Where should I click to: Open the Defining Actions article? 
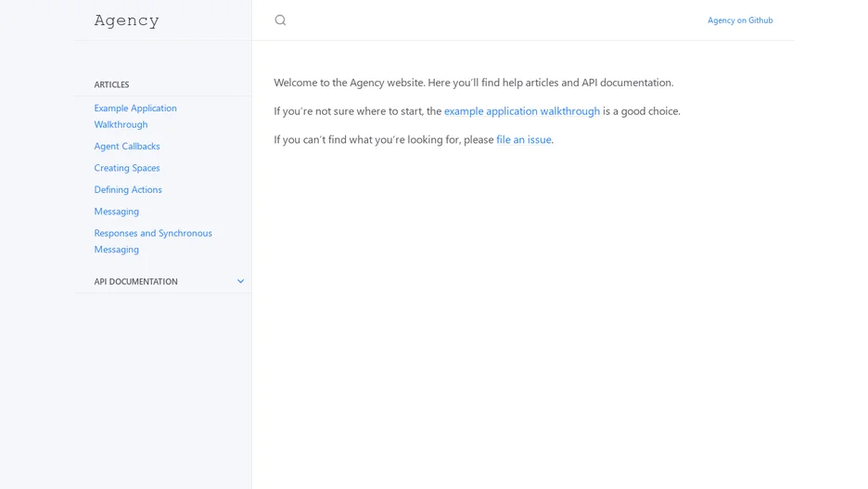(x=128, y=189)
